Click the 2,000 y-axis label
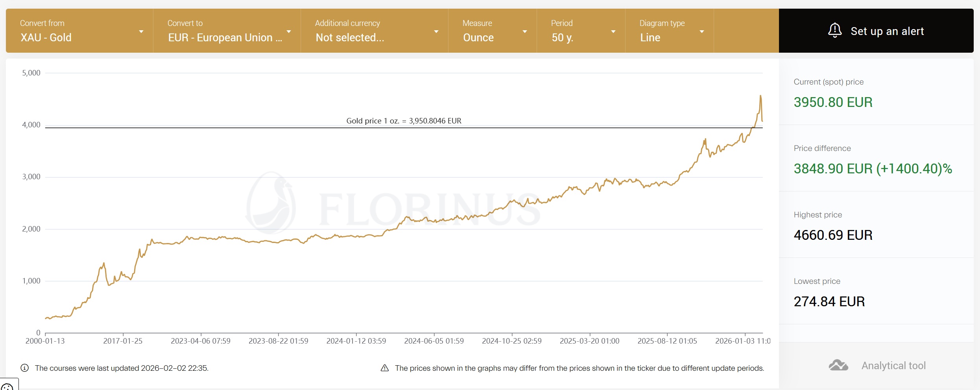The width and height of the screenshot is (980, 390). click(31, 229)
